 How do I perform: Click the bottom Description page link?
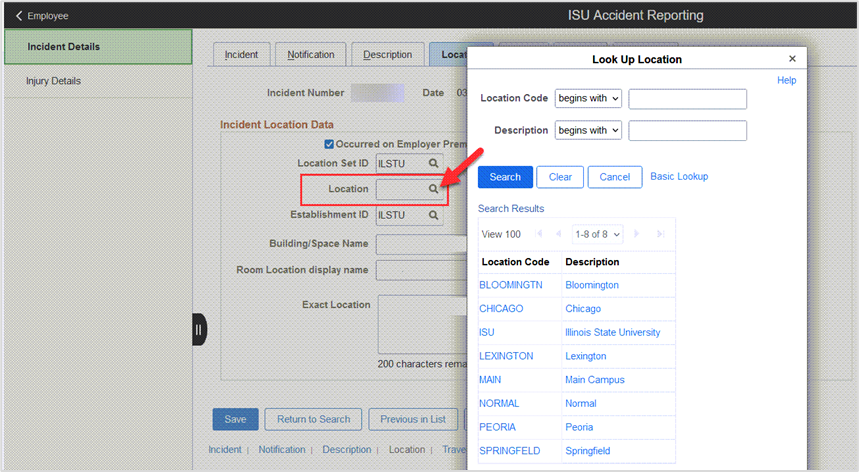coord(346,449)
